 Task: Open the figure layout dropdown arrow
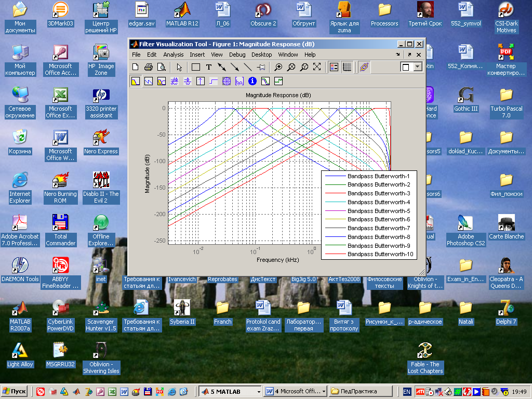coord(418,67)
